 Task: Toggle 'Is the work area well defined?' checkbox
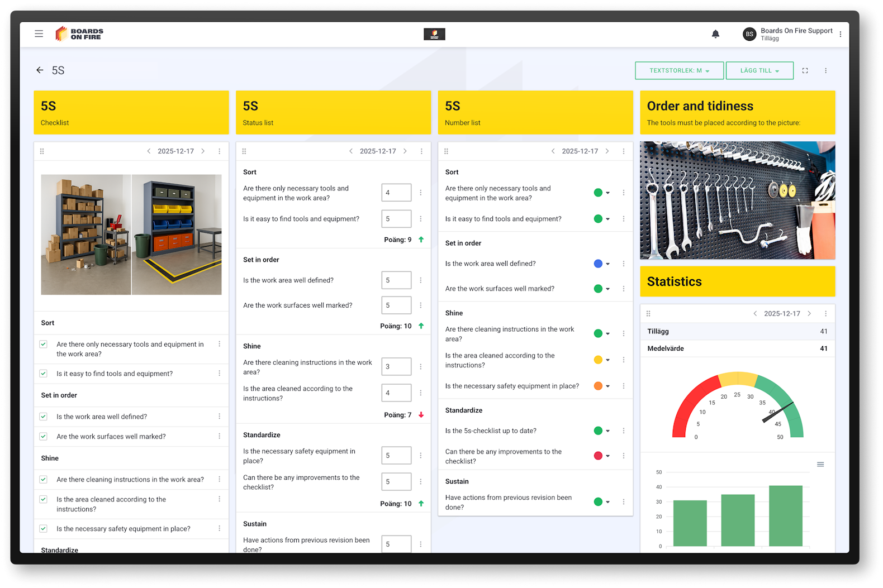[44, 417]
